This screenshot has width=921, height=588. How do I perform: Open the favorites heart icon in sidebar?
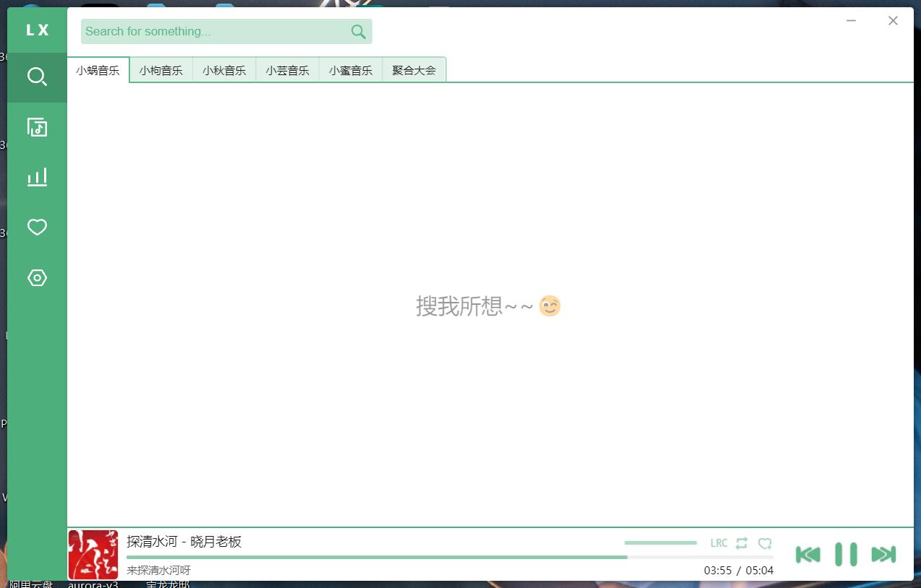37,228
